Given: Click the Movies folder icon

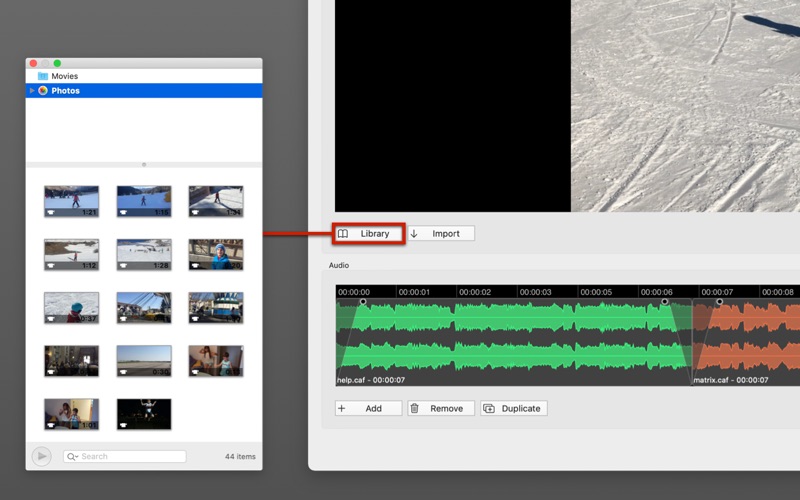Looking at the screenshot, I should point(43,76).
